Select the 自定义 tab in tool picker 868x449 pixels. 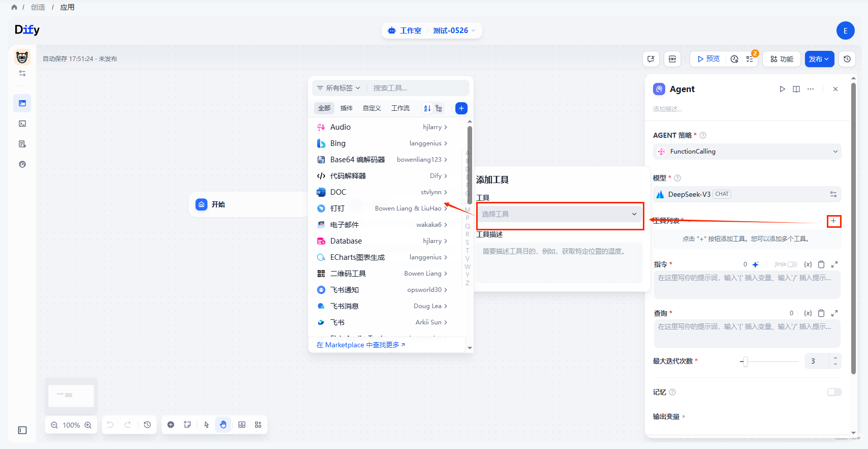pyautogui.click(x=372, y=108)
